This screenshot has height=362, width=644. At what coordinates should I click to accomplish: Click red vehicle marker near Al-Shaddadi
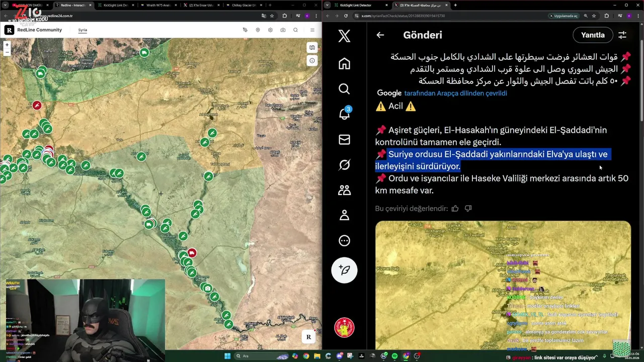click(x=192, y=252)
